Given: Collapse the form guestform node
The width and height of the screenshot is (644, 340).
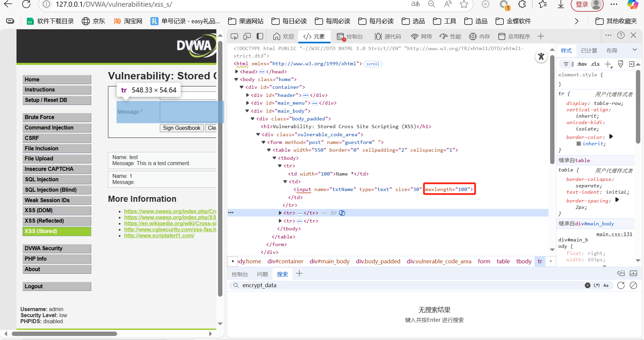Looking at the screenshot, I should point(264,142).
